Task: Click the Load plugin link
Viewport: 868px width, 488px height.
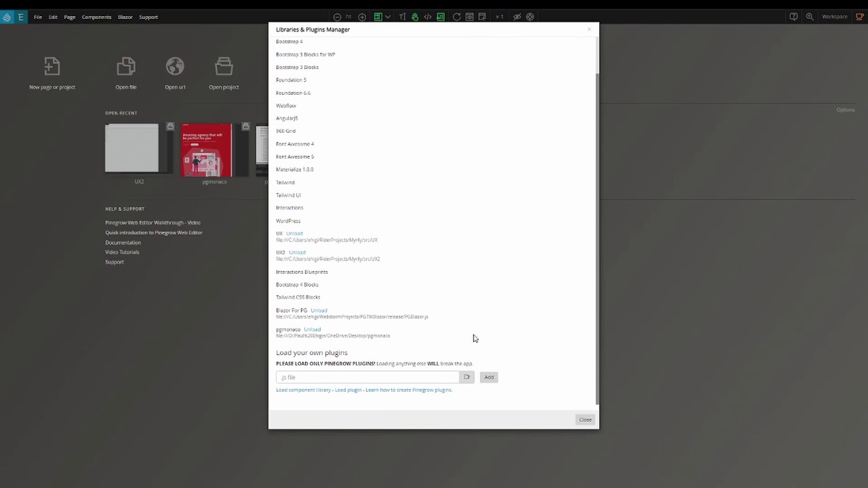Action: [x=348, y=390]
